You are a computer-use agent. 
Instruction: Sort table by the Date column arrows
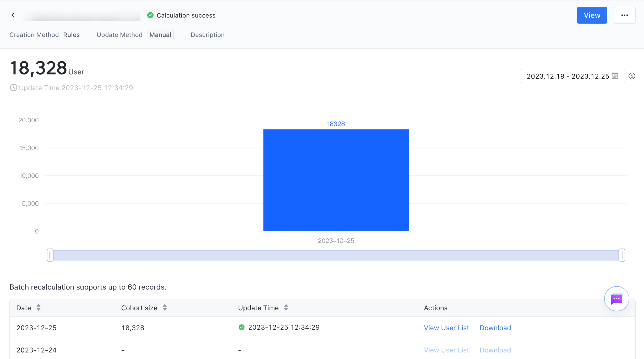[x=39, y=308]
